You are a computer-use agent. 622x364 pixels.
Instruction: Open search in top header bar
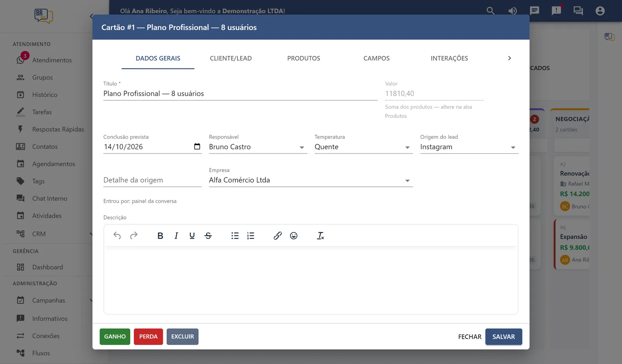click(491, 11)
